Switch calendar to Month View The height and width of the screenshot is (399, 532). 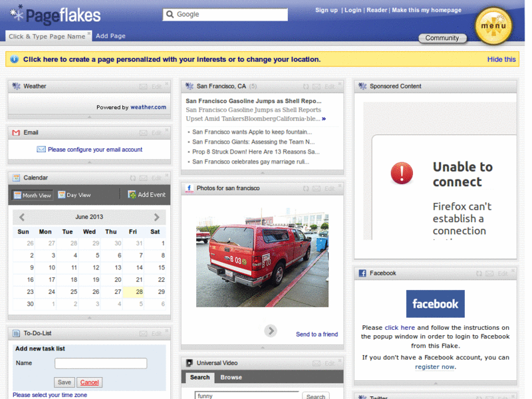33,195
